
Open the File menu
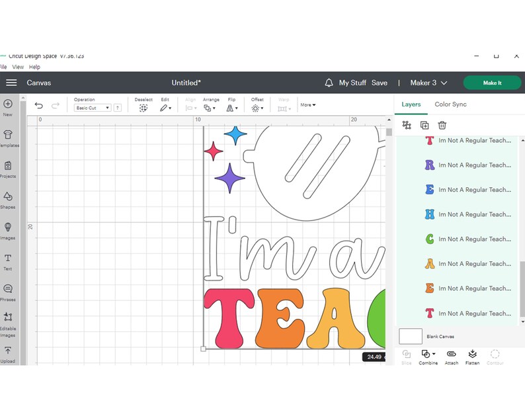point(3,67)
